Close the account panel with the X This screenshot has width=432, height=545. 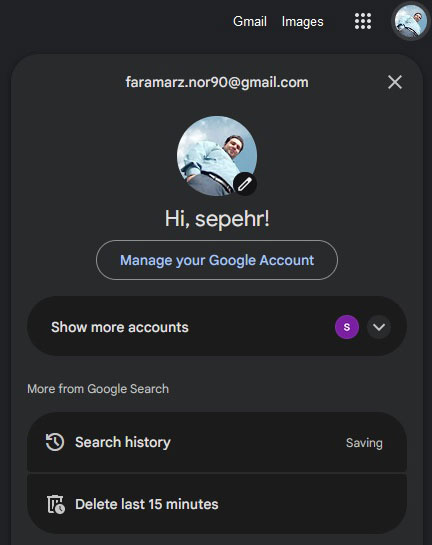point(395,82)
